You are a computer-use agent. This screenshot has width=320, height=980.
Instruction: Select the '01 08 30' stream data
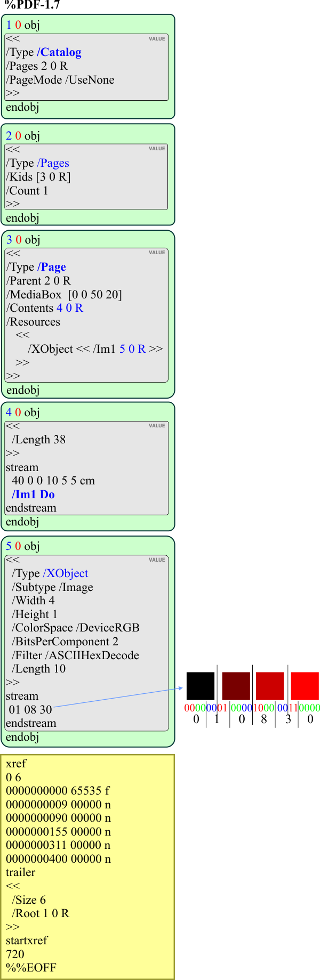pos(30,710)
